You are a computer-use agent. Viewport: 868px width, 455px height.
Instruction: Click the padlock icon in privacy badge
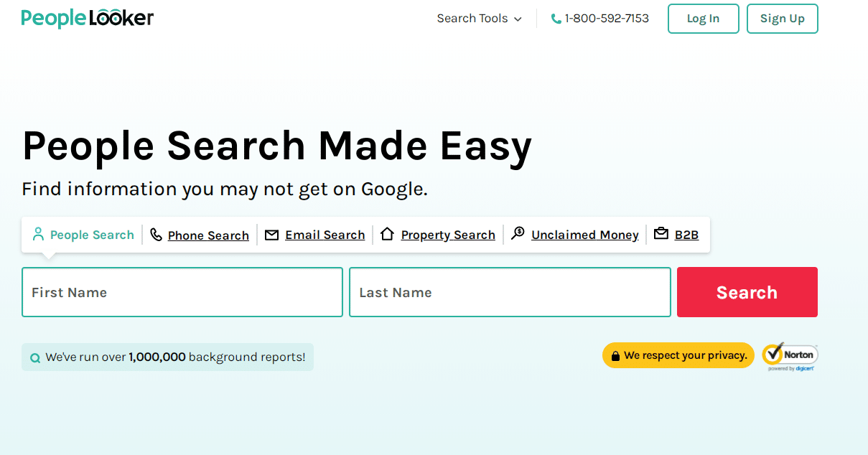click(615, 356)
